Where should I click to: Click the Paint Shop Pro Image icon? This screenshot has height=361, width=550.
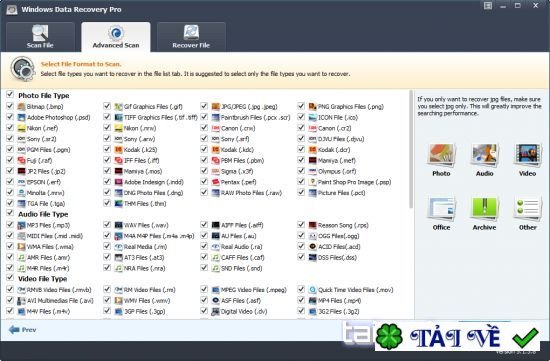coord(313,182)
